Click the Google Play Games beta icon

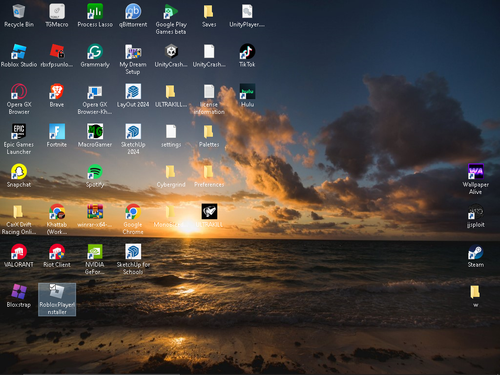coord(171,12)
